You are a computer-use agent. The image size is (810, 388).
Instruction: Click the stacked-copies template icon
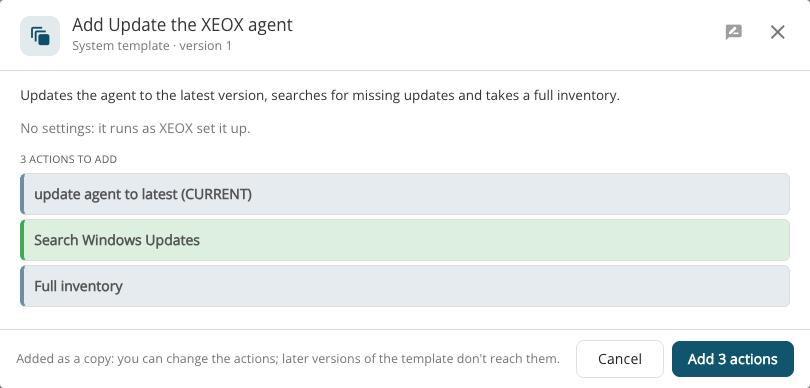tap(40, 36)
